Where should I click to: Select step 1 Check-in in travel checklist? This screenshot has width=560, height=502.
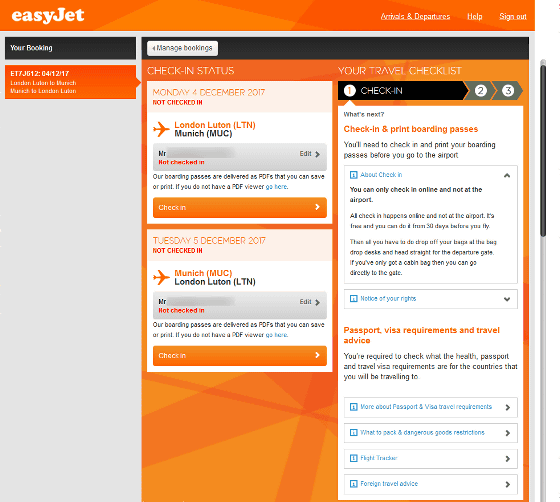[x=402, y=91]
